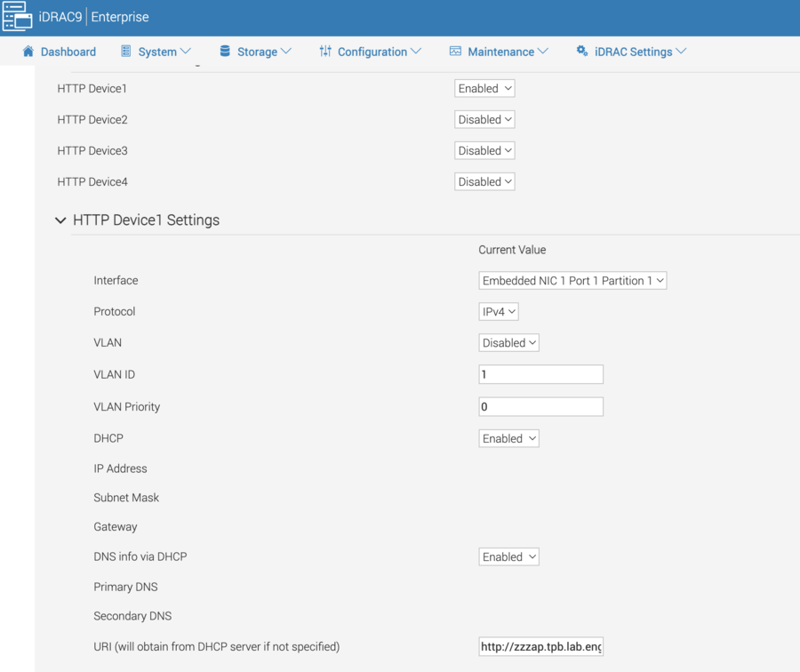
Task: Click the VLAN ID input field
Action: (540, 375)
